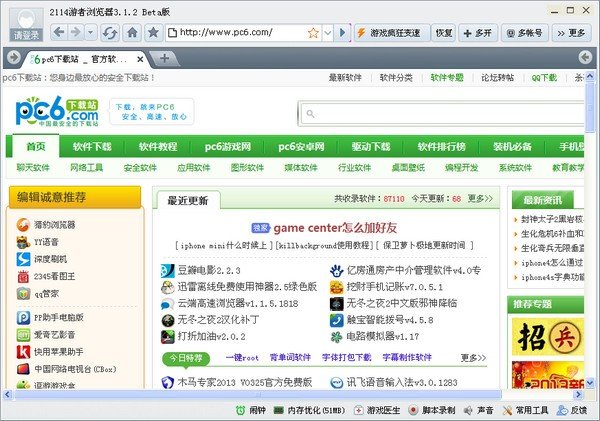
Task: Close the pc6下载站 tab
Action: (140, 59)
